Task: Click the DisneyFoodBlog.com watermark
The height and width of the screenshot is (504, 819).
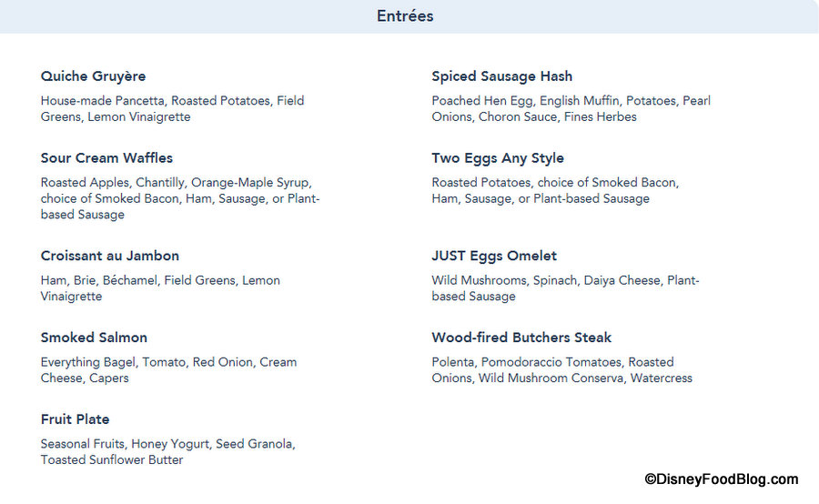Action: pos(721,479)
